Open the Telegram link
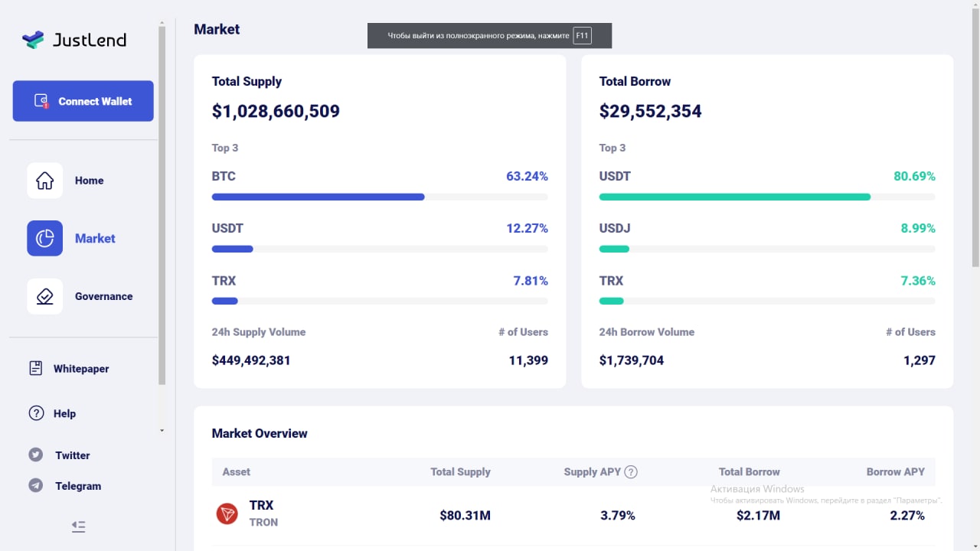 coord(78,486)
